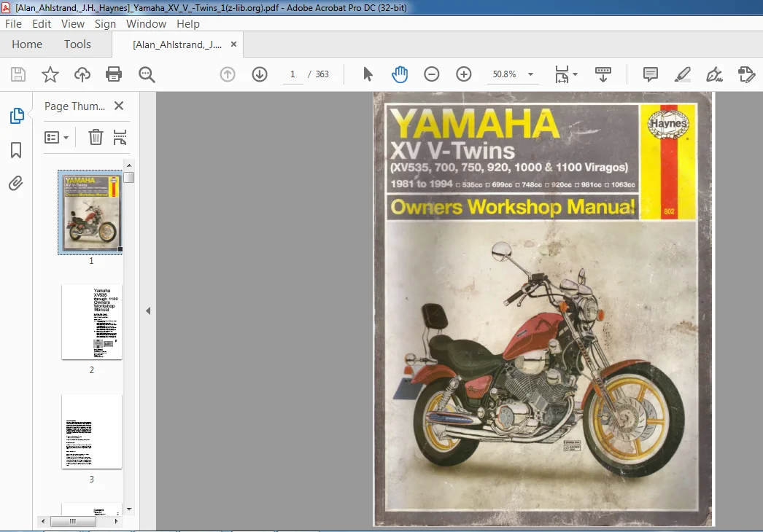Click the Save file icon
763x532 pixels.
click(18, 74)
